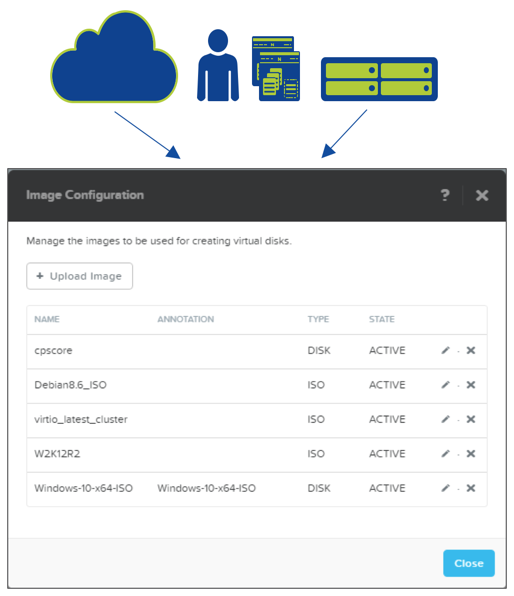Click ACTIVE state in W2K12R2 row
This screenshot has width=514, height=596.
[x=387, y=453]
